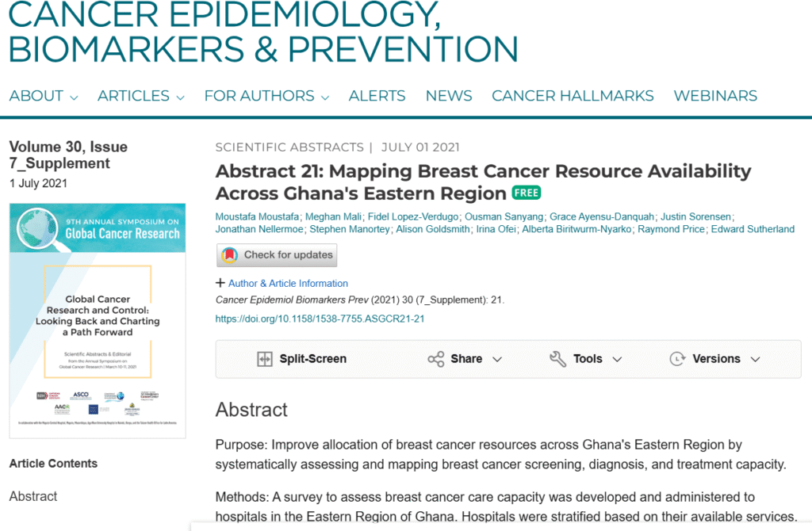Click the Article Contents heading

53,463
